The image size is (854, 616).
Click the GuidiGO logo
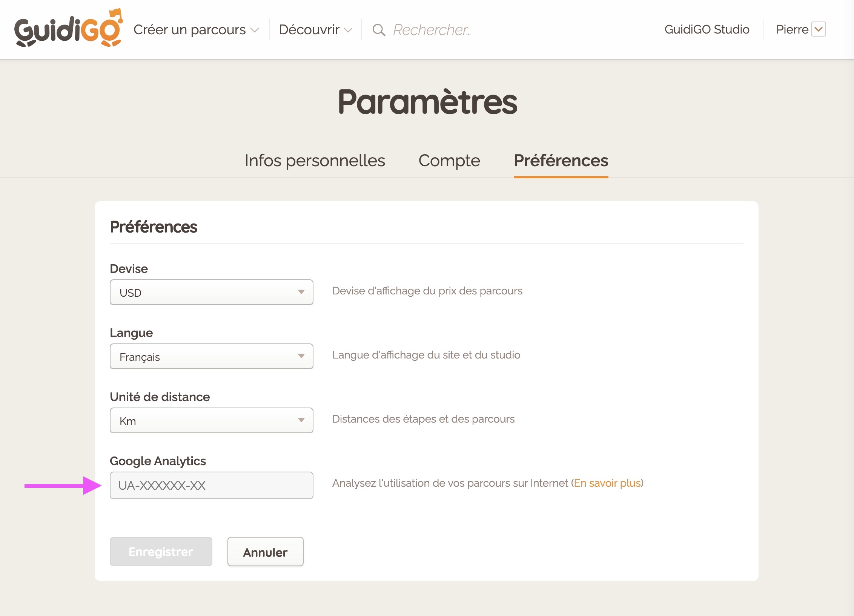68,29
